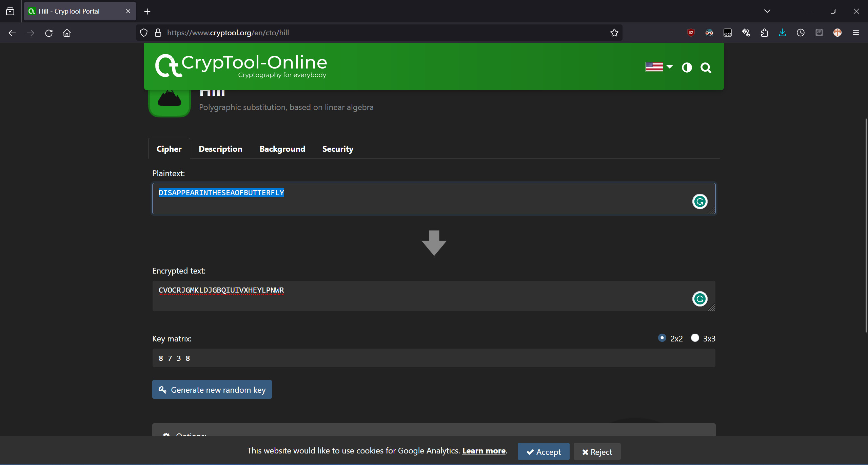This screenshot has width=868, height=465.
Task: Open the Firefox hamburger application menu
Action: pos(855,33)
